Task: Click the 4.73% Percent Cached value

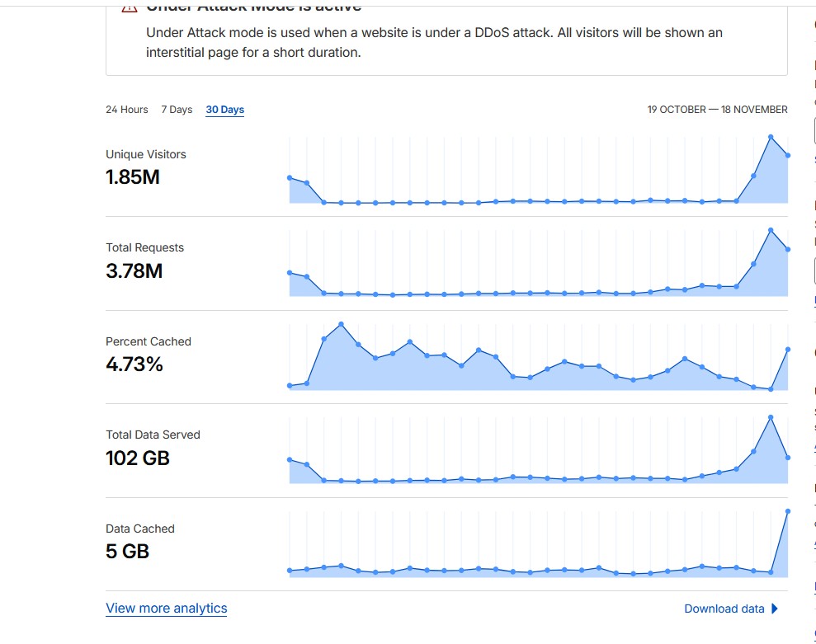Action: (x=134, y=364)
